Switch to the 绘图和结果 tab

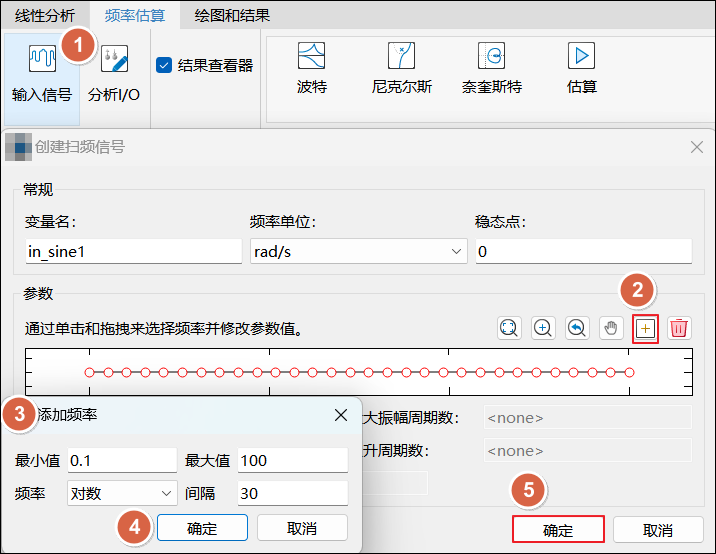click(232, 15)
